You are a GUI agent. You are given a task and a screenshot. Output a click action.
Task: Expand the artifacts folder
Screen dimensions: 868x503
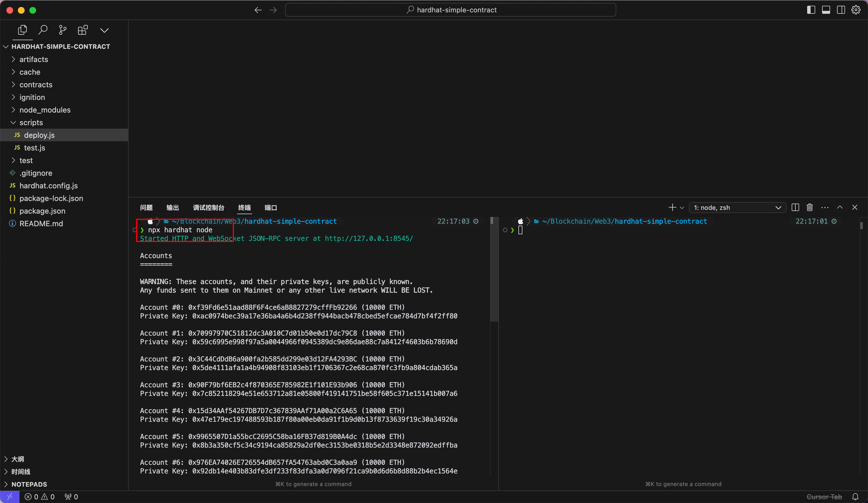click(64, 59)
